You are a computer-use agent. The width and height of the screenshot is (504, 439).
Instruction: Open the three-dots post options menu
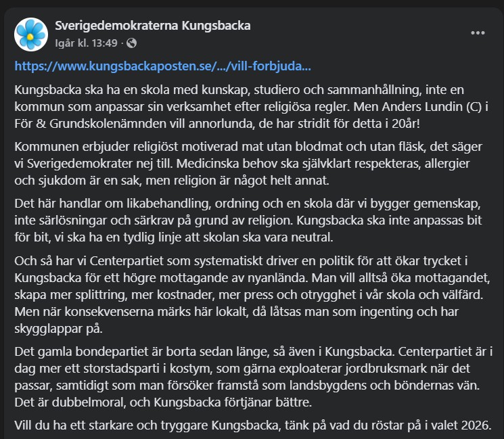click(478, 32)
